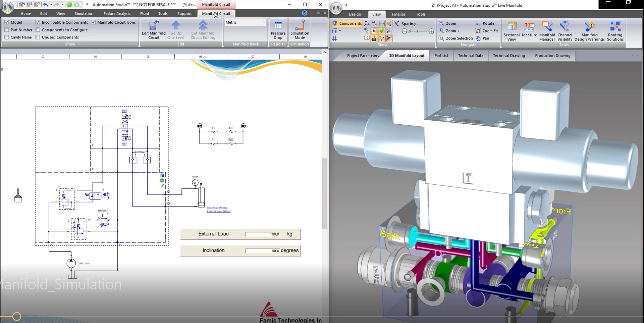Enable Unused Components checkbox
The image size is (644, 323).
[x=38, y=37]
